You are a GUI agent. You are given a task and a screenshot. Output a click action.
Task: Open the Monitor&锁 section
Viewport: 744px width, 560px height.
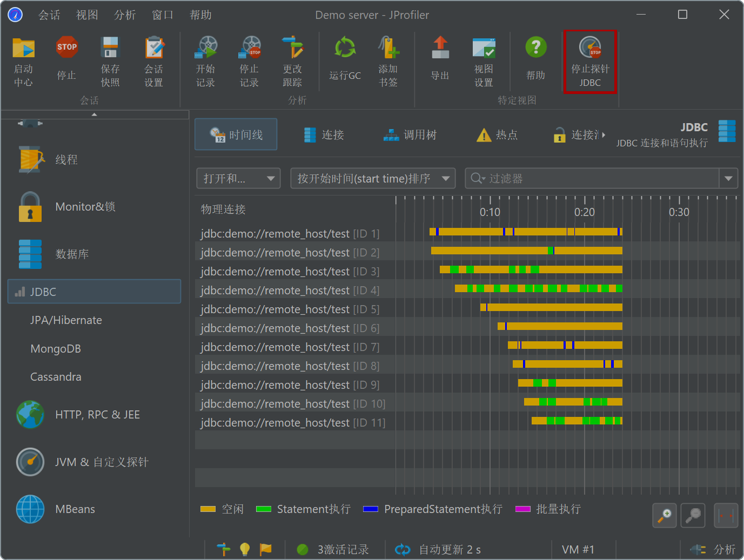[x=66, y=207]
